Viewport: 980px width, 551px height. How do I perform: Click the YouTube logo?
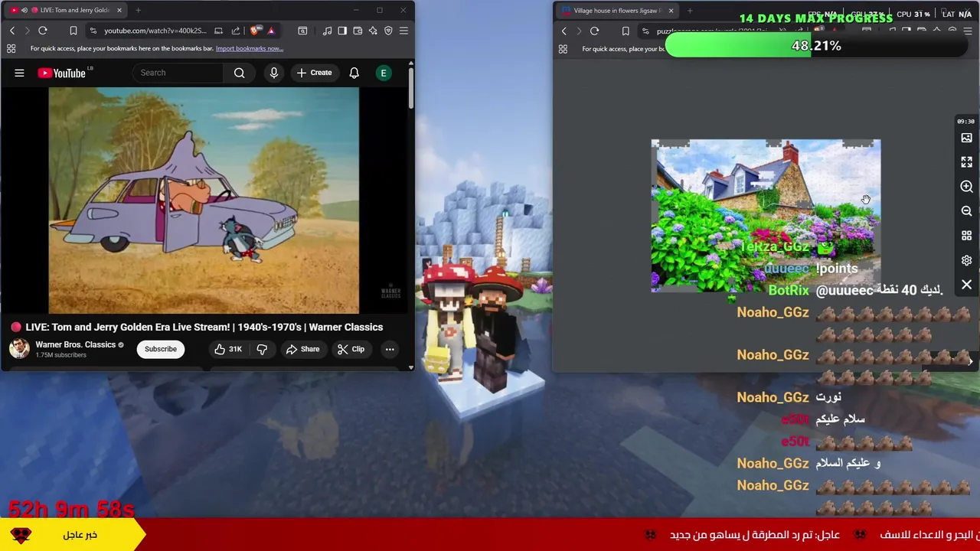tap(63, 73)
